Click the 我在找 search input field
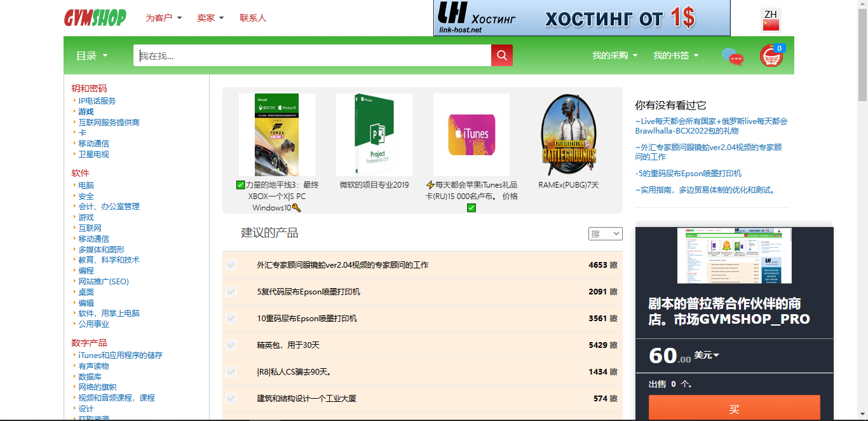This screenshot has width=868, height=421. click(x=312, y=55)
